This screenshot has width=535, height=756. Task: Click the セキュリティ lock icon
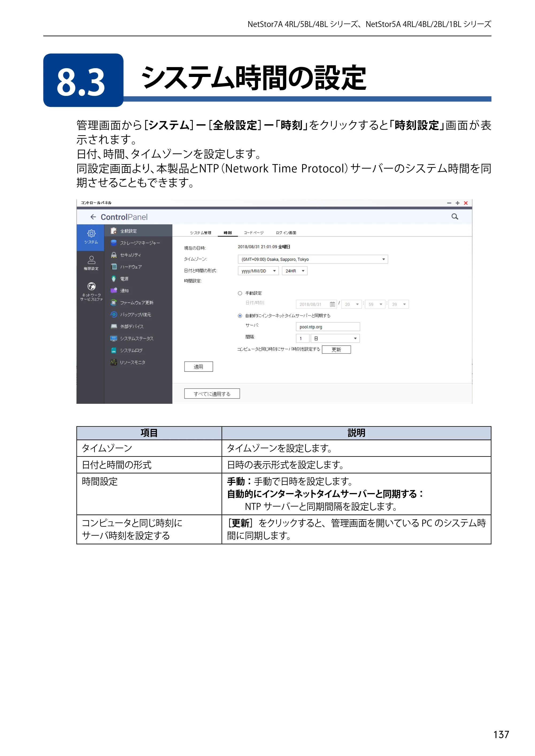click(114, 255)
